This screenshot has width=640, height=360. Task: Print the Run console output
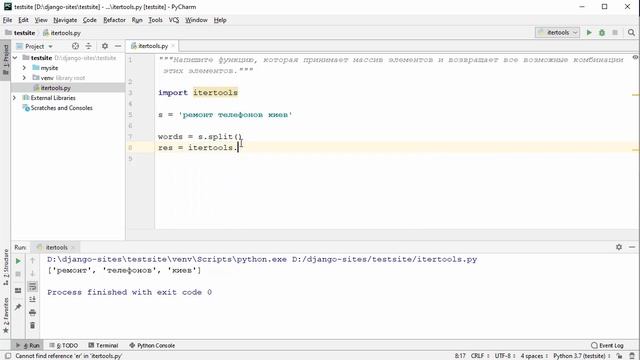point(33,312)
